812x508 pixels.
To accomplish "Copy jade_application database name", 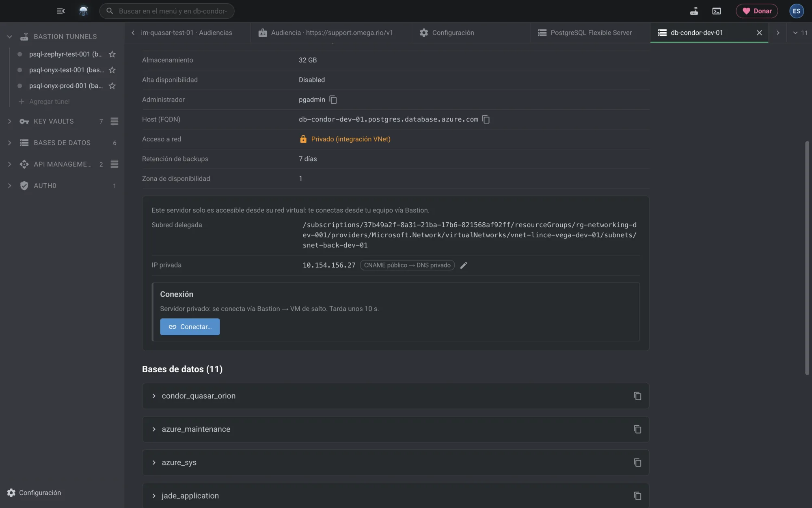I will [637, 496].
